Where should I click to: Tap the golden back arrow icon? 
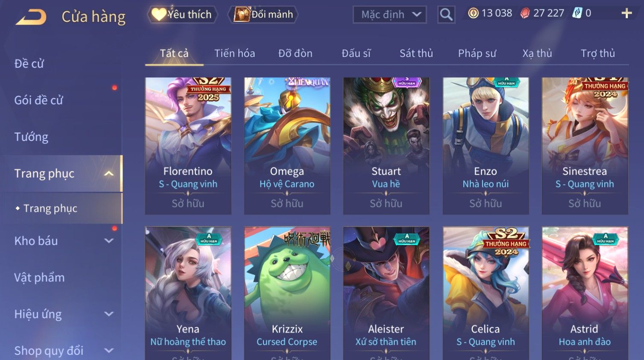point(31,17)
